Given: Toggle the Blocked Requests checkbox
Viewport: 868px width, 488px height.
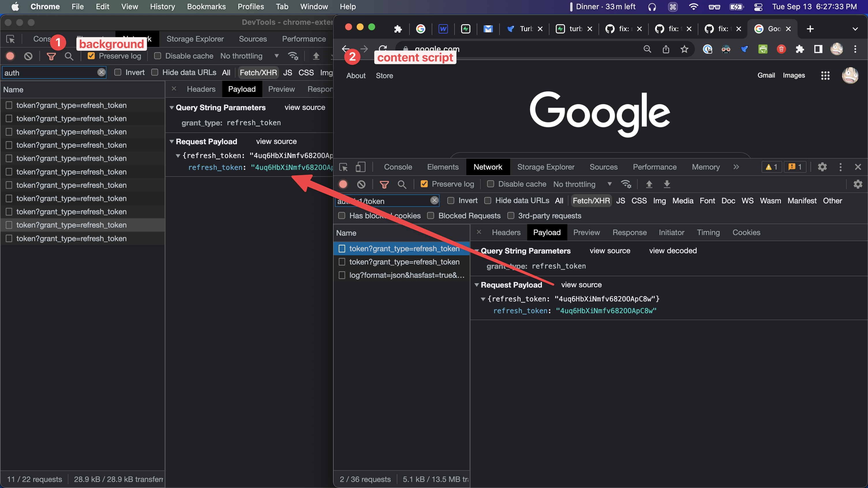Looking at the screenshot, I should pos(431,215).
